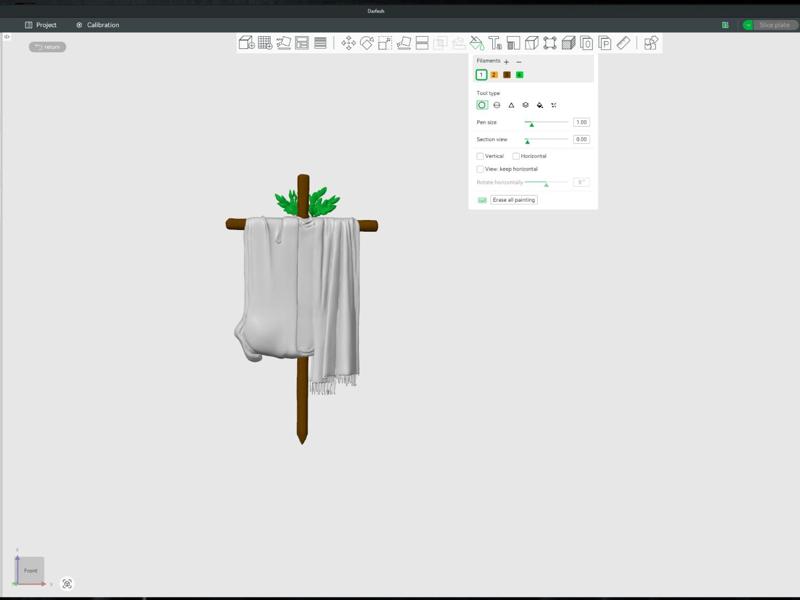Enable the Vertical checkbox

[481, 156]
